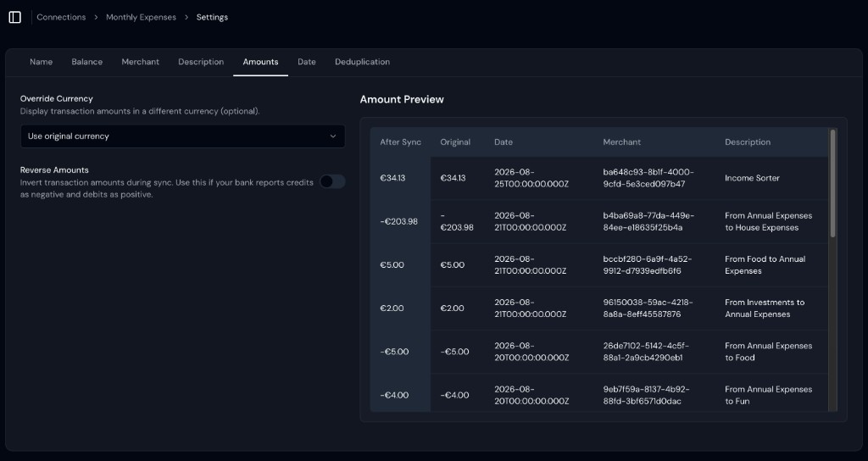Viewport: 868px width, 461px height.
Task: Click the Description column header
Action: click(x=748, y=142)
